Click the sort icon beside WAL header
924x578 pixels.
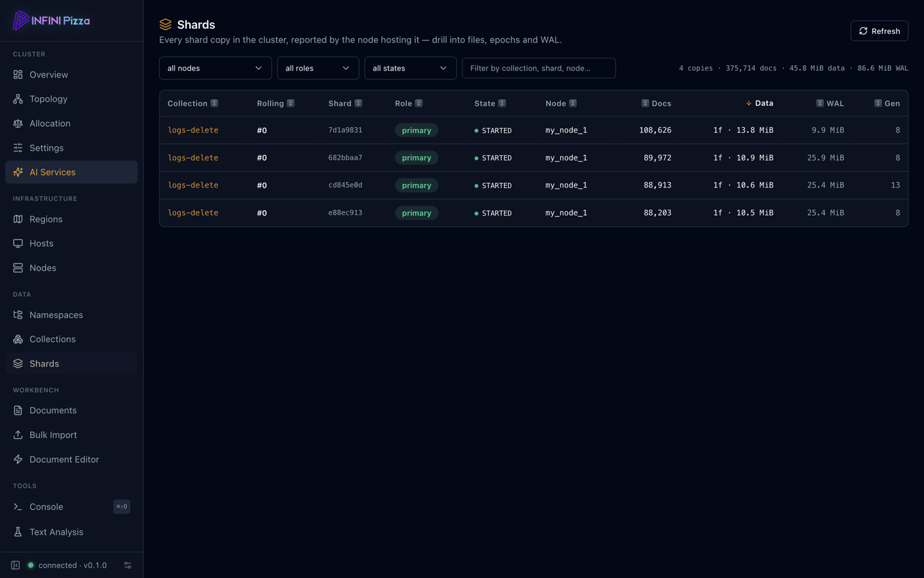click(x=820, y=103)
